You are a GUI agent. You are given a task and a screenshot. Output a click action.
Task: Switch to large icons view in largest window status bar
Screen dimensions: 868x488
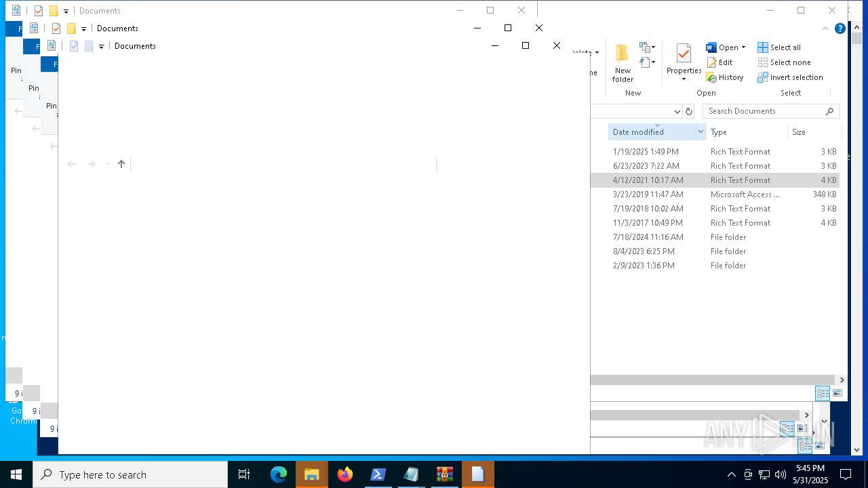(x=837, y=393)
